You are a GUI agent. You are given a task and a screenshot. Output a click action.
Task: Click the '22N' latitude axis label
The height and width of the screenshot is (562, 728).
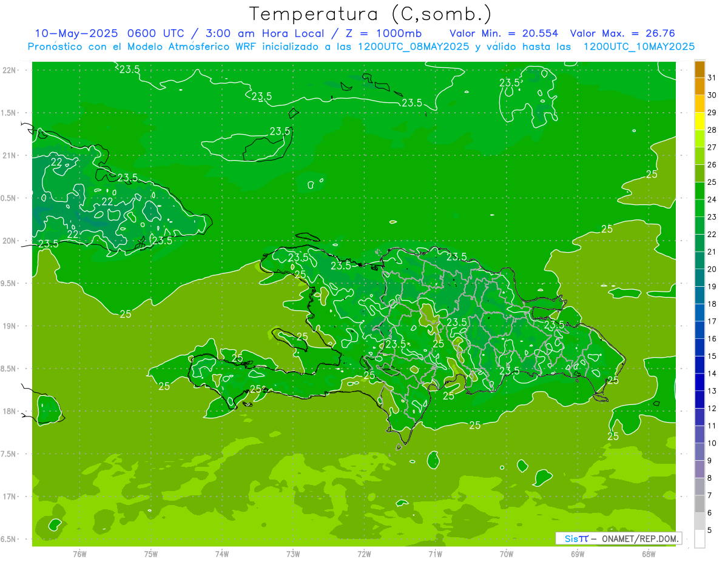pos(9,70)
